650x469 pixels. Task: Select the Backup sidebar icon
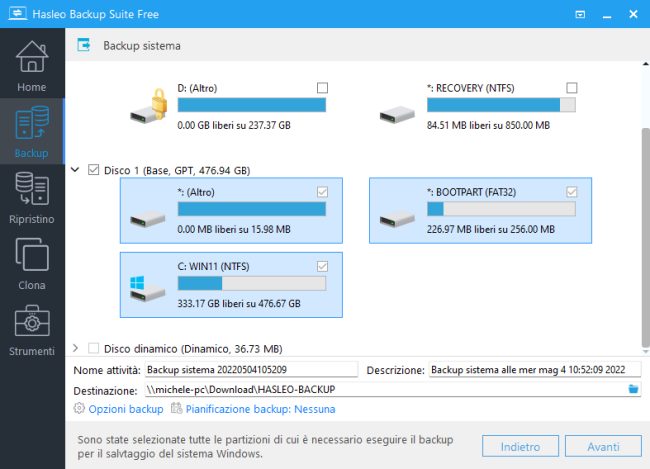tap(32, 123)
